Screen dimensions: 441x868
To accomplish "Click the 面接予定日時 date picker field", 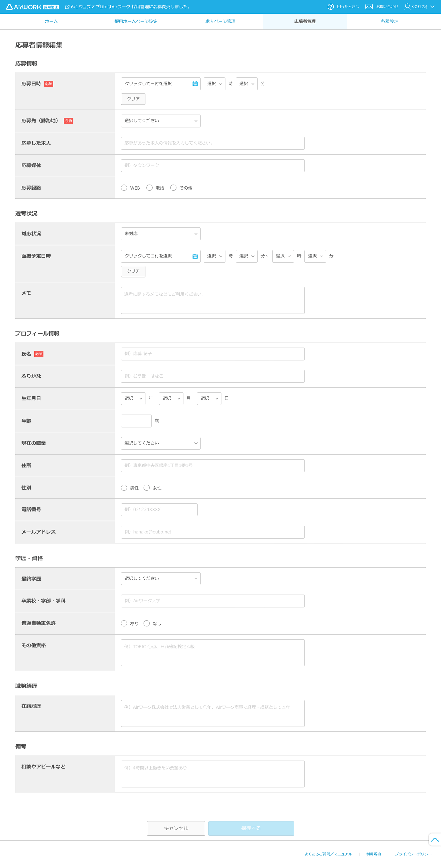I will 160,256.
